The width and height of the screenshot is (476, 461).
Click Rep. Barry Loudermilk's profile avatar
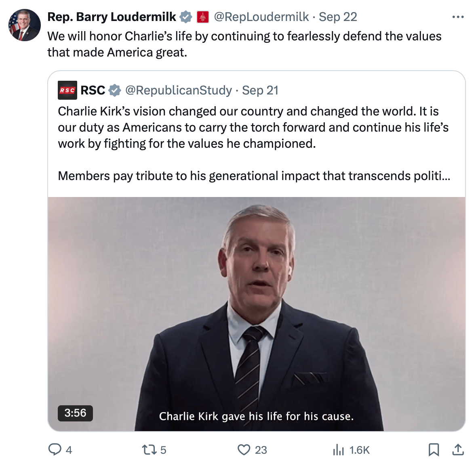pos(25,25)
